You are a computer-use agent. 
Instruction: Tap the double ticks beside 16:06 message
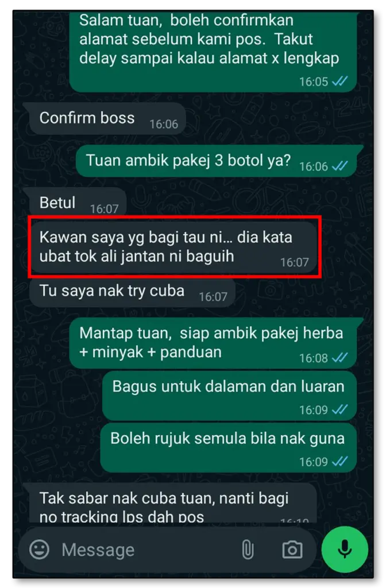[340, 166]
